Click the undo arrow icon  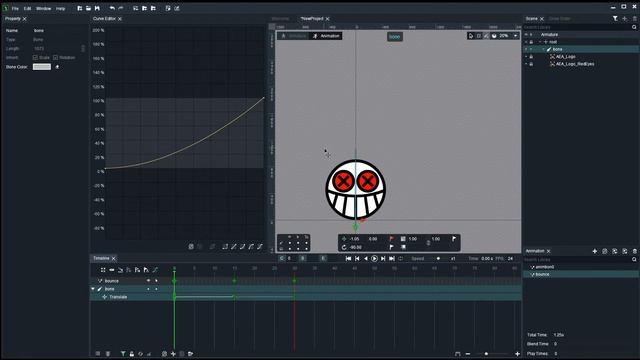(x=112, y=8)
